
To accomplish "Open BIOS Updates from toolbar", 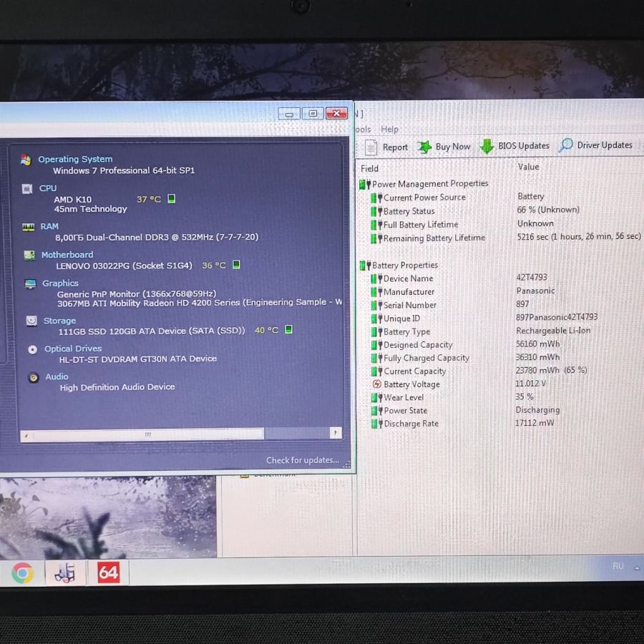I will point(514,146).
